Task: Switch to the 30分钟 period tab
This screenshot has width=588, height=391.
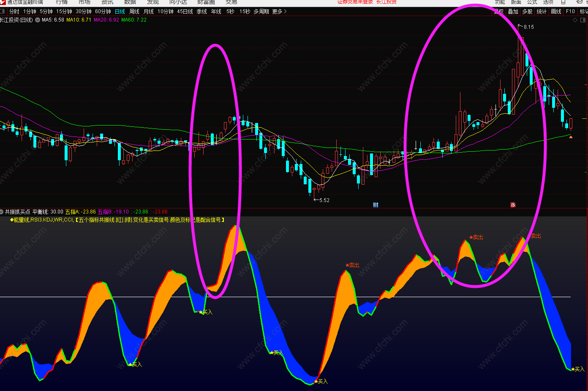Action: point(84,11)
